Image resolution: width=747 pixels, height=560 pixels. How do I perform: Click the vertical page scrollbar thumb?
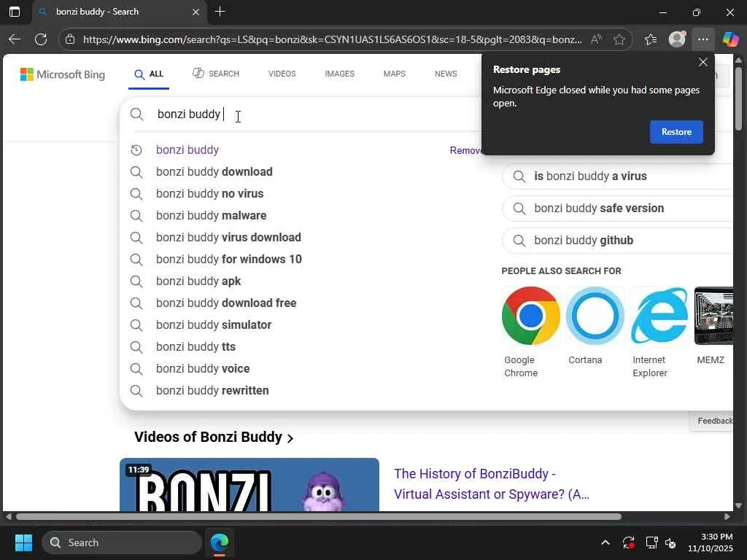[738, 98]
